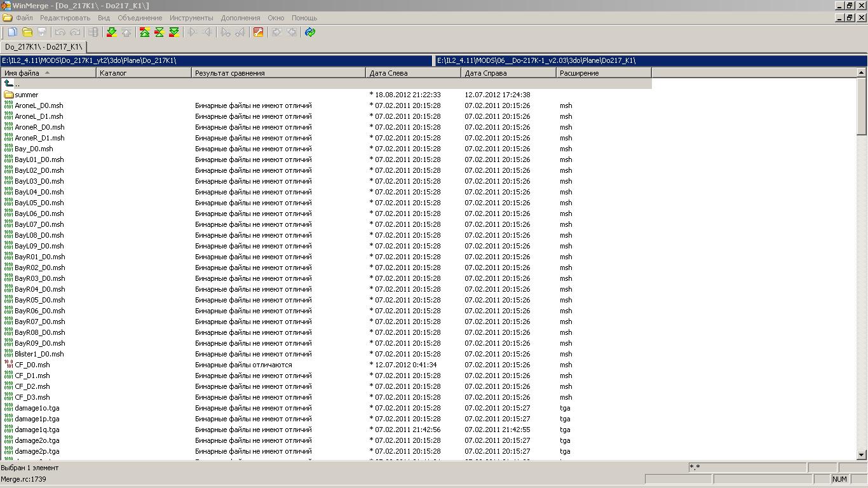The width and height of the screenshot is (868, 488).
Task: Click the right date 12.07.2012 17:24:38
Action: tap(498, 95)
